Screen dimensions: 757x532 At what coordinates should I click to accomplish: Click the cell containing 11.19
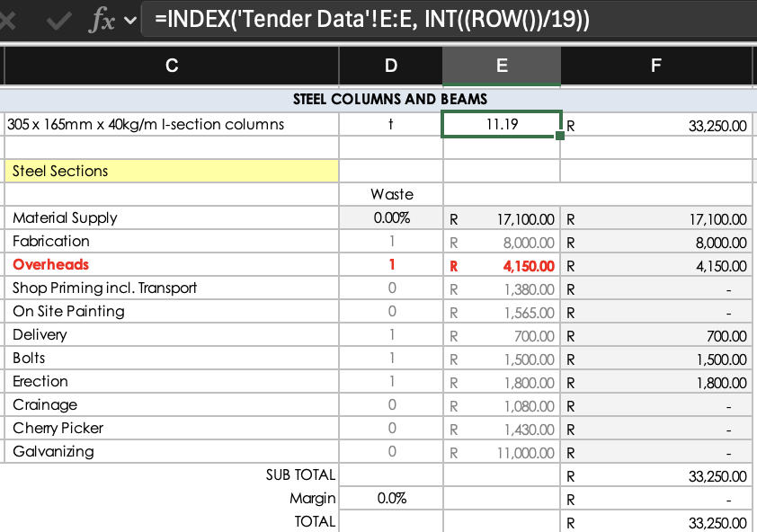(501, 123)
